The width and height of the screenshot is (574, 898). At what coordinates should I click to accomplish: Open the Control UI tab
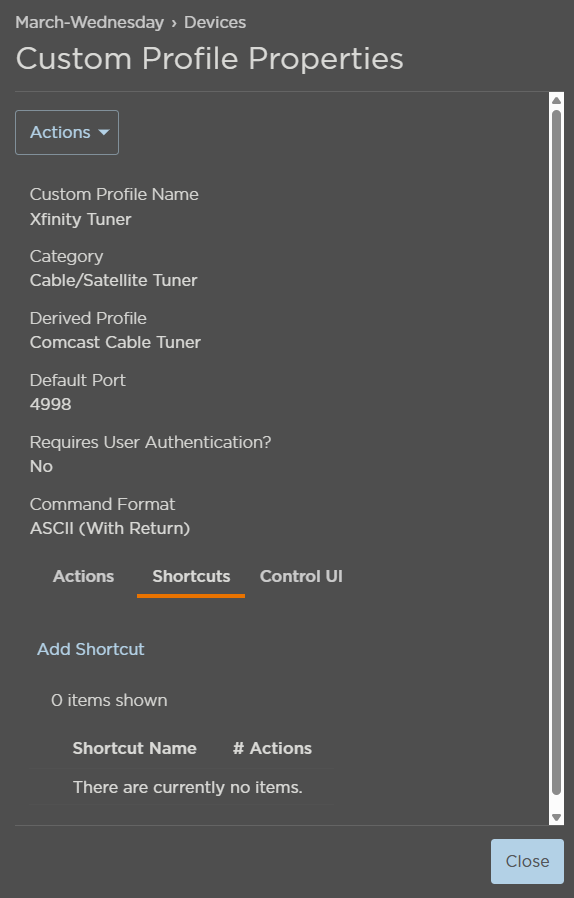pos(301,576)
